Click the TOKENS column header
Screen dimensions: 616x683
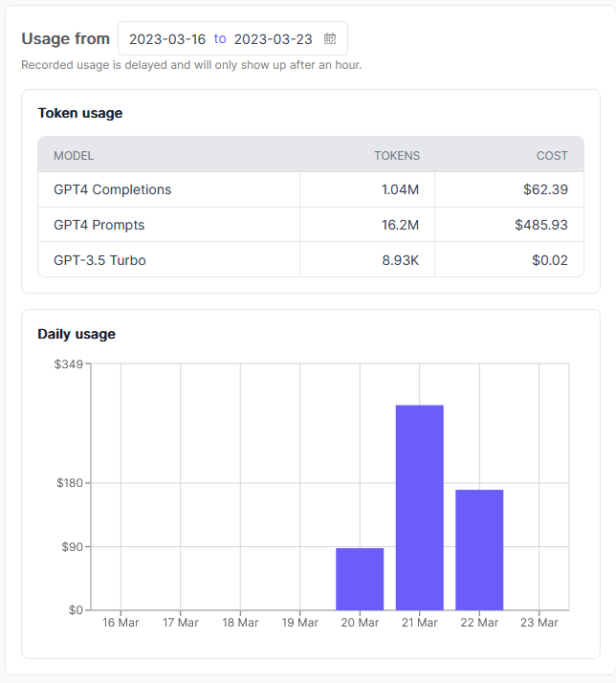point(396,155)
